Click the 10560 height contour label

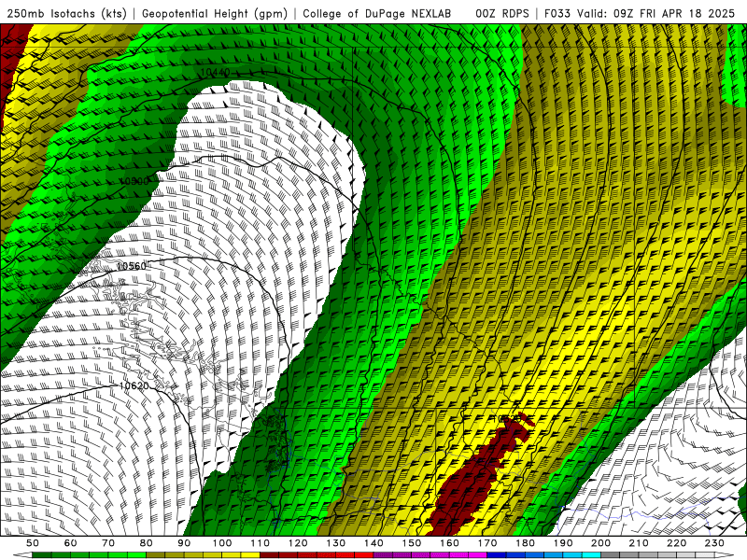pyautogui.click(x=132, y=266)
